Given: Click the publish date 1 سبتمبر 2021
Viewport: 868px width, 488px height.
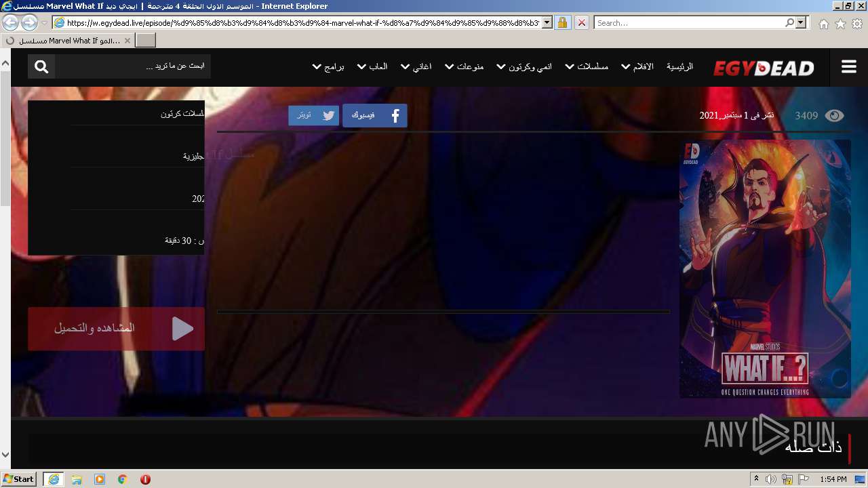Looking at the screenshot, I should click(736, 116).
